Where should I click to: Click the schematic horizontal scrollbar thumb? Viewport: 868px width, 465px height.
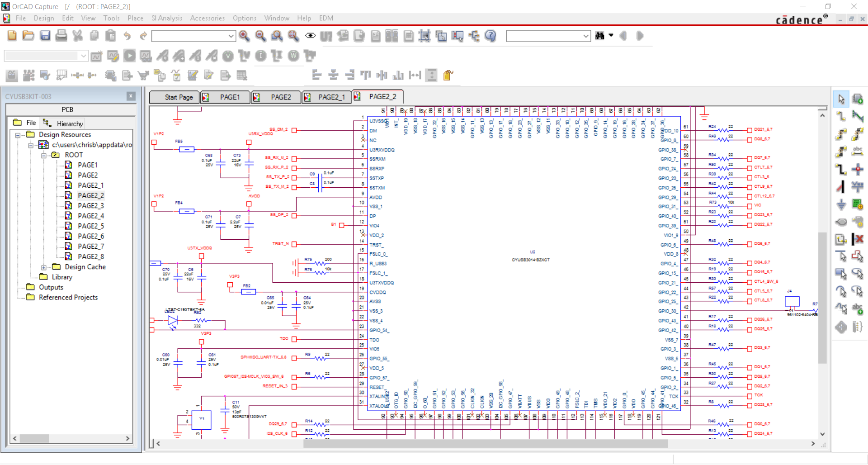[x=485, y=444]
